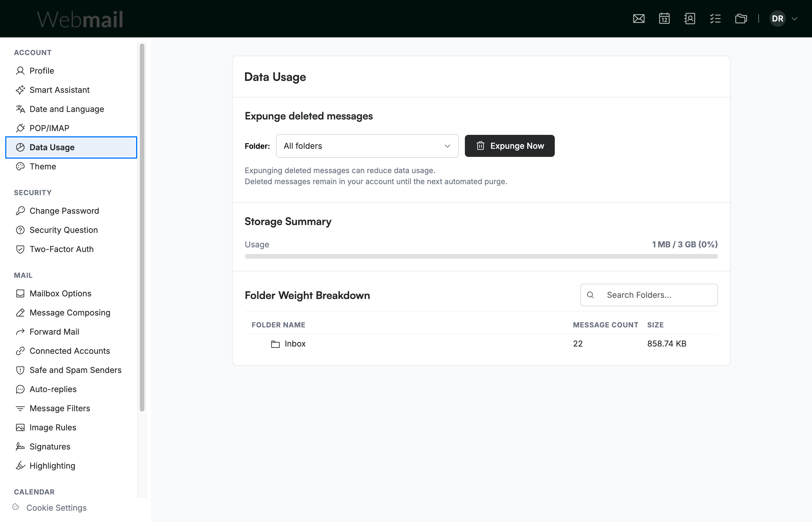
Task: Click the Two-Factor Auth shield icon
Action: tap(20, 249)
